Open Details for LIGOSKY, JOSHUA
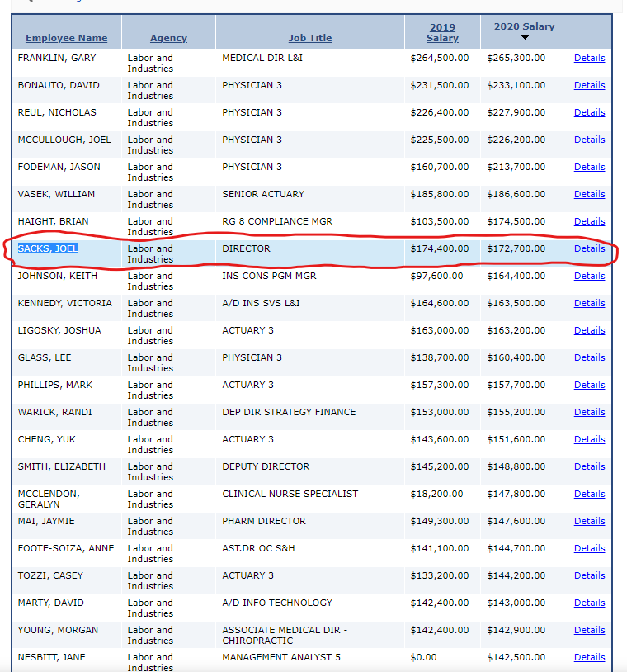 (x=589, y=330)
